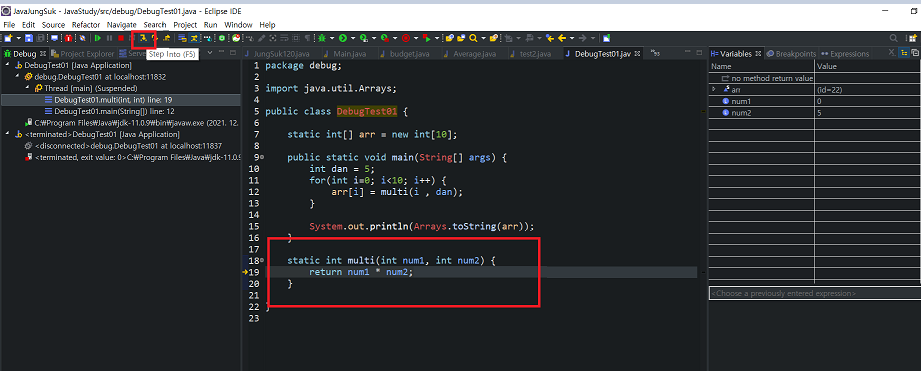Click the New file wizard icon
The height and width of the screenshot is (371, 921).
point(8,38)
